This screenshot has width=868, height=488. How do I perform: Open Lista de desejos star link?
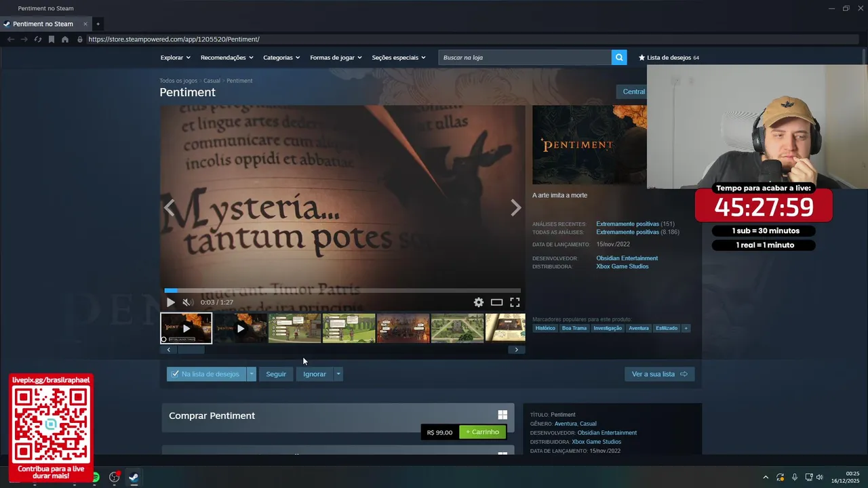pyautogui.click(x=669, y=58)
